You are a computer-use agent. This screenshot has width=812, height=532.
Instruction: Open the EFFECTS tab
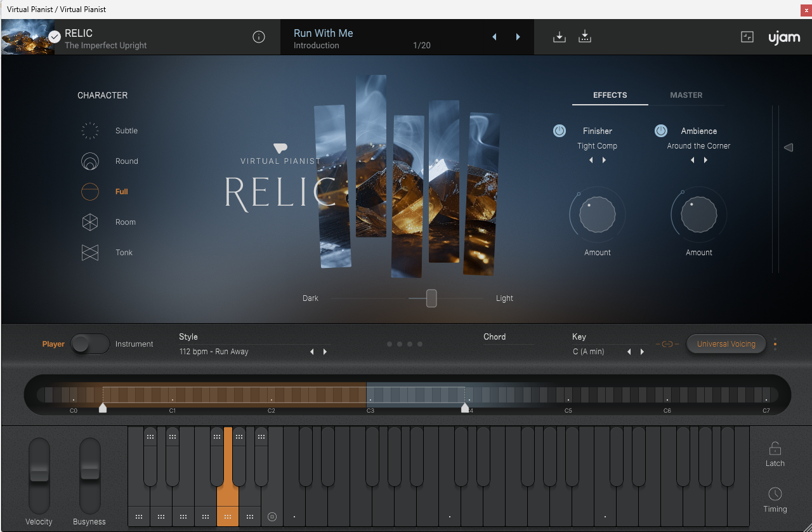[x=610, y=95]
